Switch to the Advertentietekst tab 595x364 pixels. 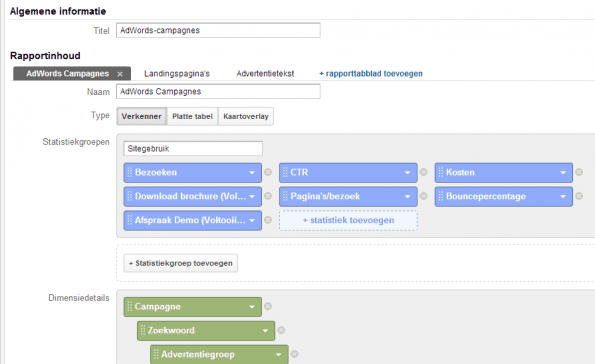(x=265, y=74)
